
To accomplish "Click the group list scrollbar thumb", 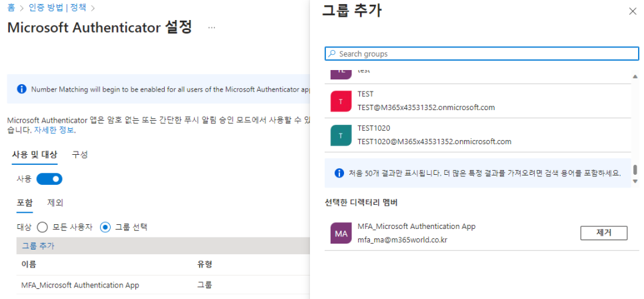I will 635,170.
